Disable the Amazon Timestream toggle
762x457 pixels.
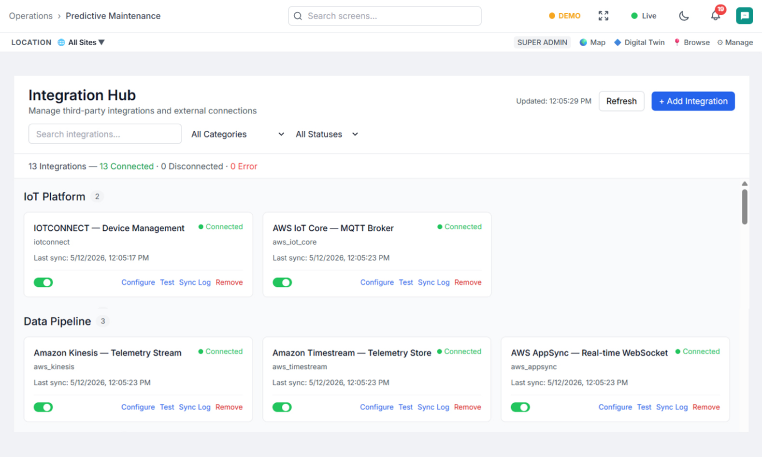(x=282, y=407)
